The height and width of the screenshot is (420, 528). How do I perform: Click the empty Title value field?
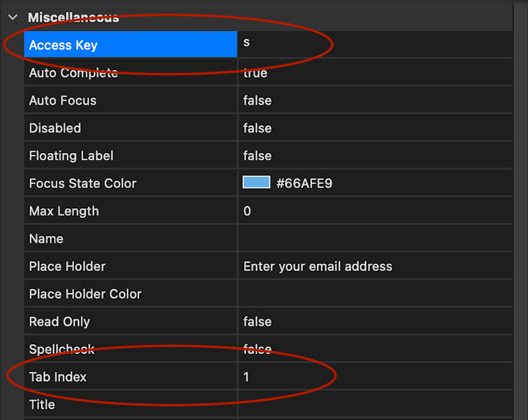(x=373, y=405)
